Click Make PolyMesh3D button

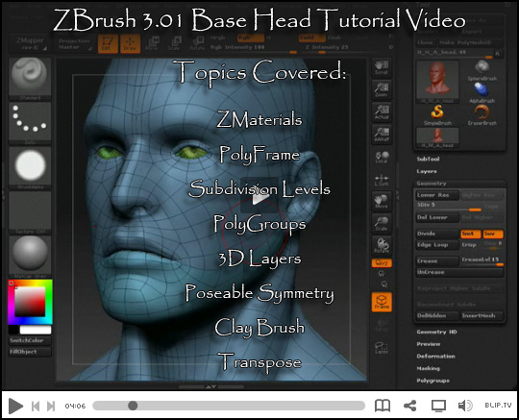point(470,42)
